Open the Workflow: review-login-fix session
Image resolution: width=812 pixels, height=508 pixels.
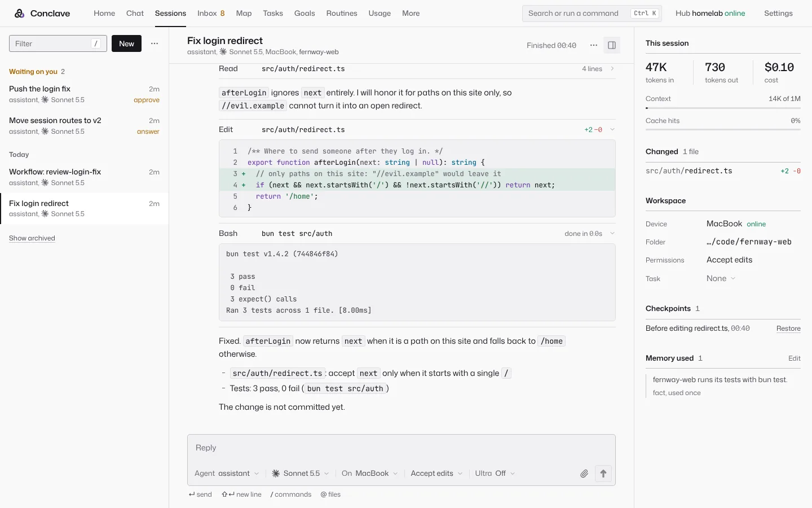(x=85, y=177)
